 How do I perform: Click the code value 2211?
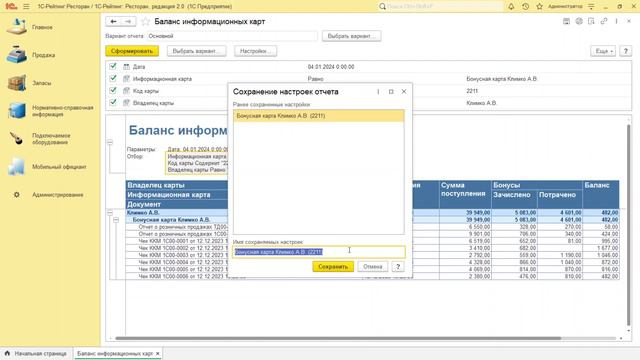click(x=472, y=91)
